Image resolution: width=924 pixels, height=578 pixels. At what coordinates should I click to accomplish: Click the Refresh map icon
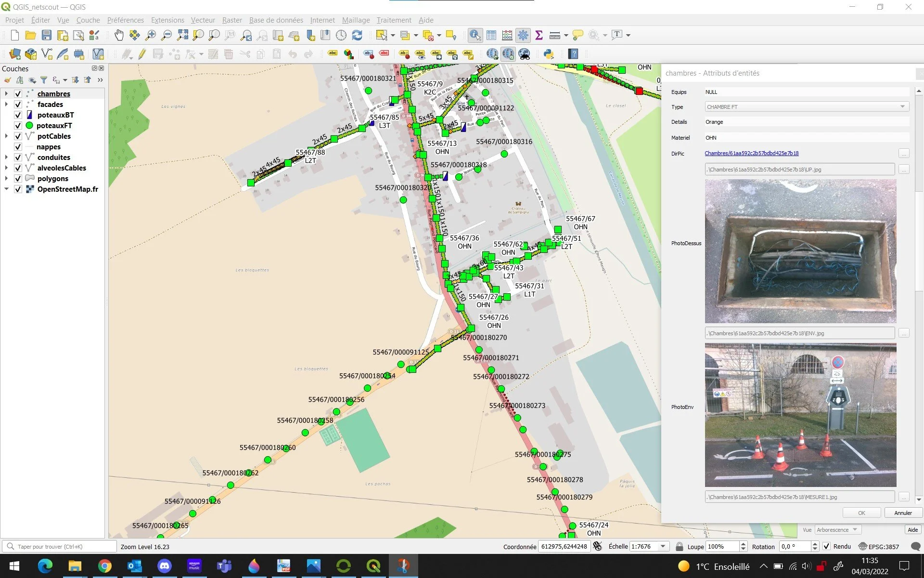357,35
